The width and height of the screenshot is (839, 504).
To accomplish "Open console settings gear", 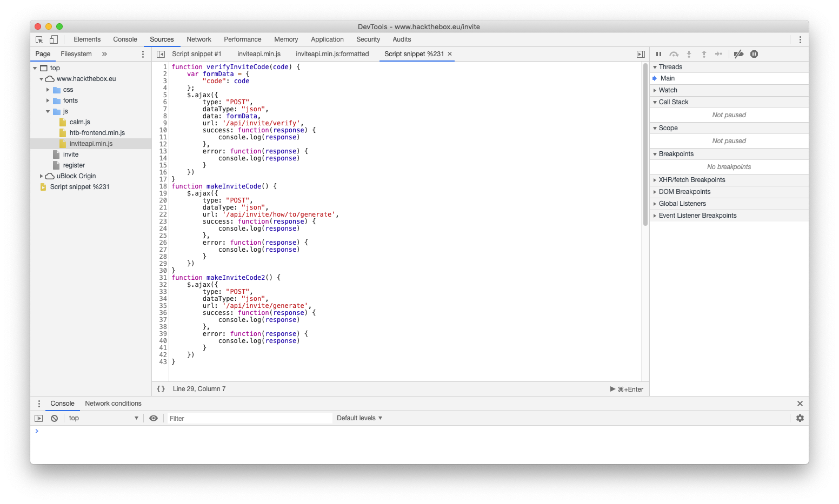I will pos(800,418).
